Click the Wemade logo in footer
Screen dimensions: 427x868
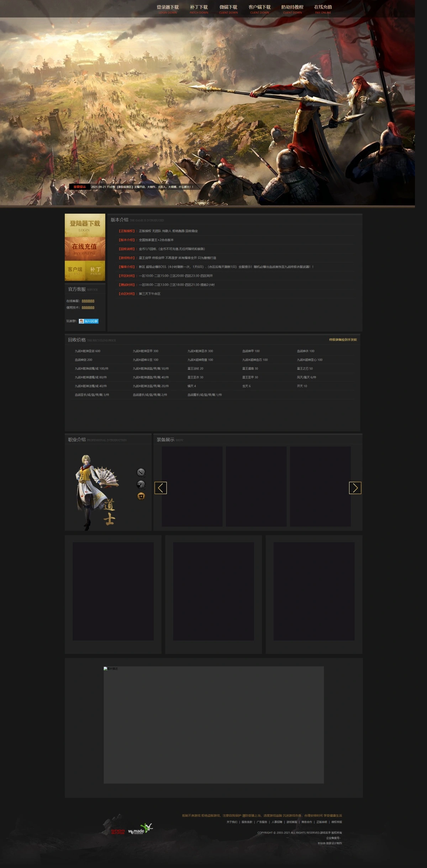140,829
